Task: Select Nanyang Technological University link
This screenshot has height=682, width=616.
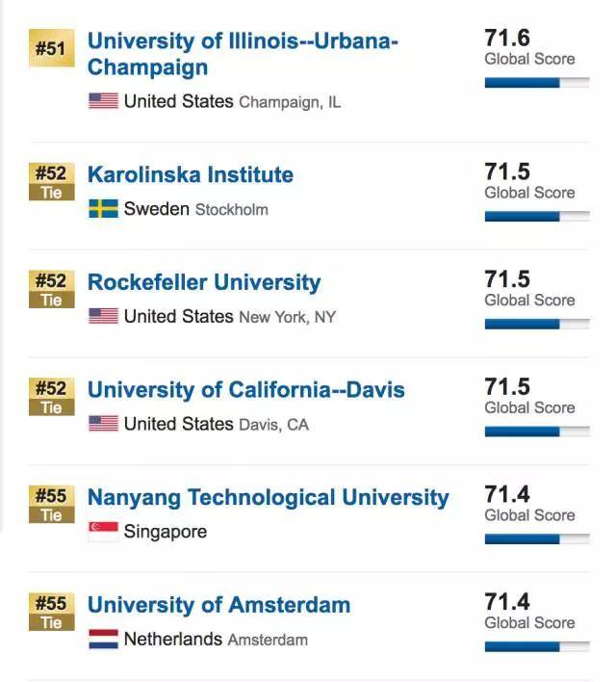Action: tap(268, 497)
